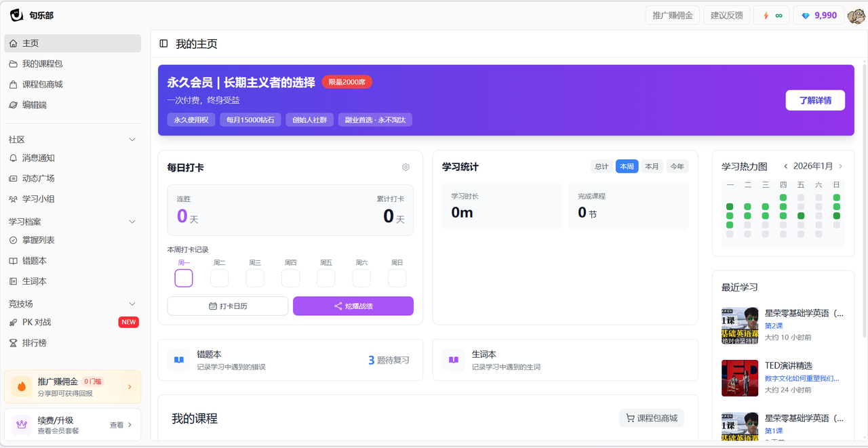Open TED演讲精选 course thumbnail
Viewport: 868px width, 448px height.
(739, 378)
